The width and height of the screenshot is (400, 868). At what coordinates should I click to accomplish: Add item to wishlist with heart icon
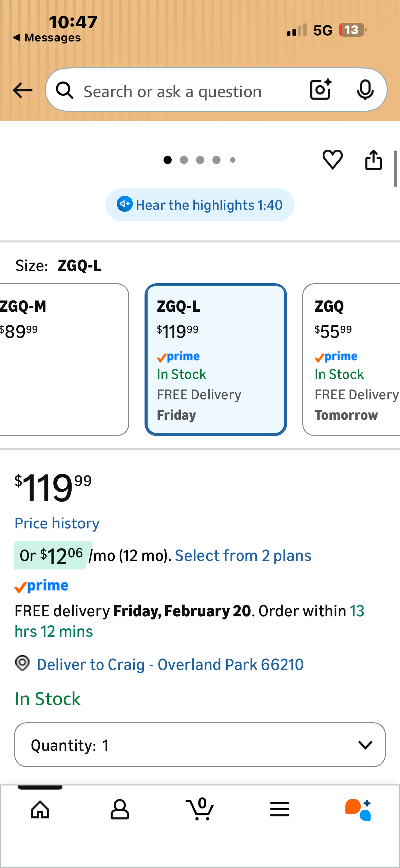pos(332,160)
